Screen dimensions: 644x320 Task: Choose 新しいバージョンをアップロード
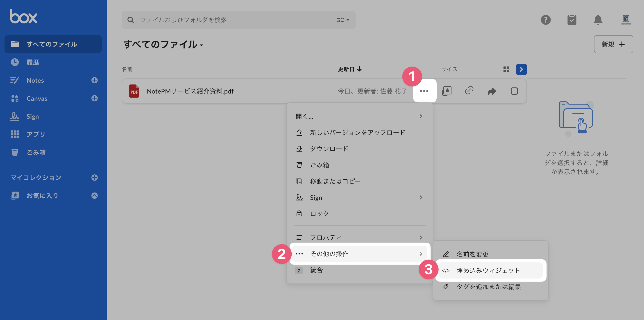(x=360, y=132)
